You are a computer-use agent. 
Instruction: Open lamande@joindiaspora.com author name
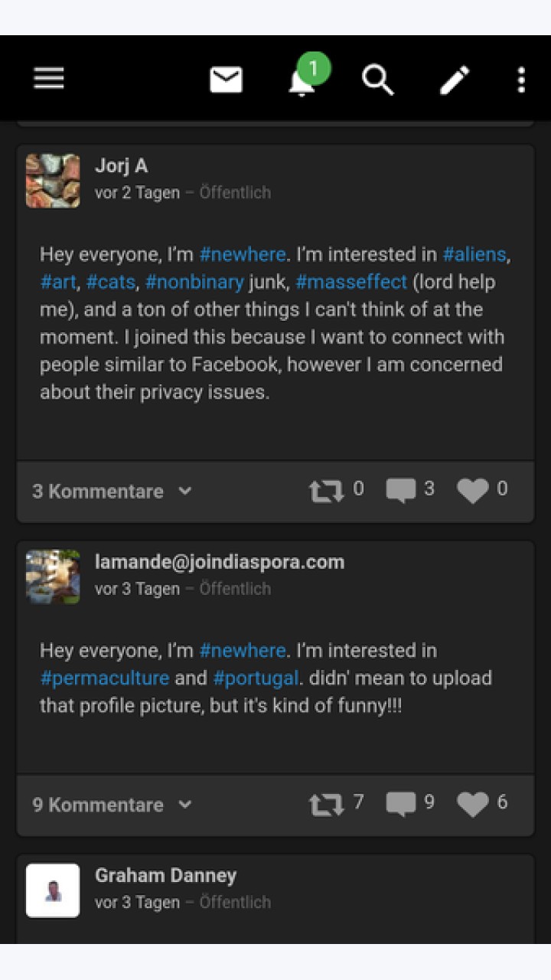220,562
